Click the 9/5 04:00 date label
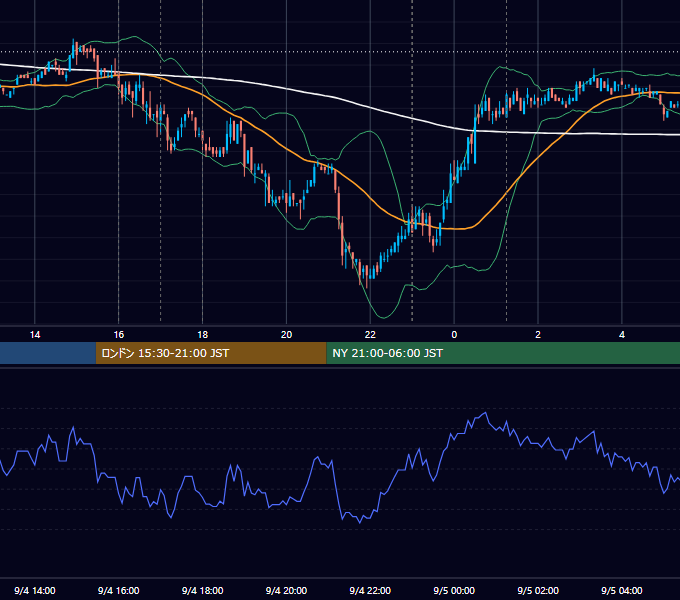Viewport: 680px width, 600px height. point(622,590)
